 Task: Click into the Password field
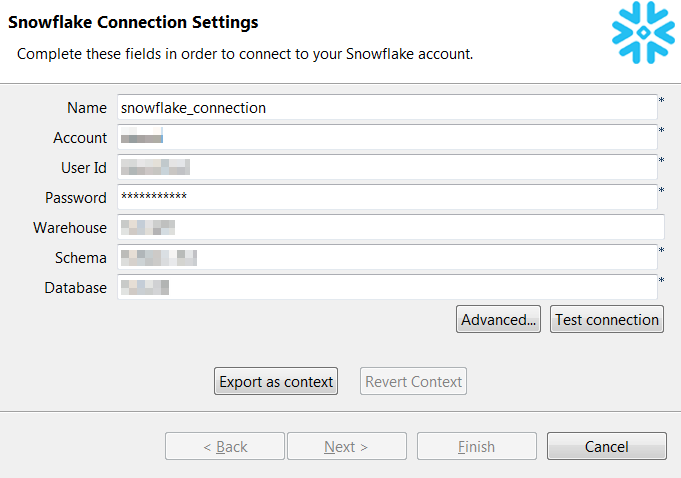[x=387, y=197]
